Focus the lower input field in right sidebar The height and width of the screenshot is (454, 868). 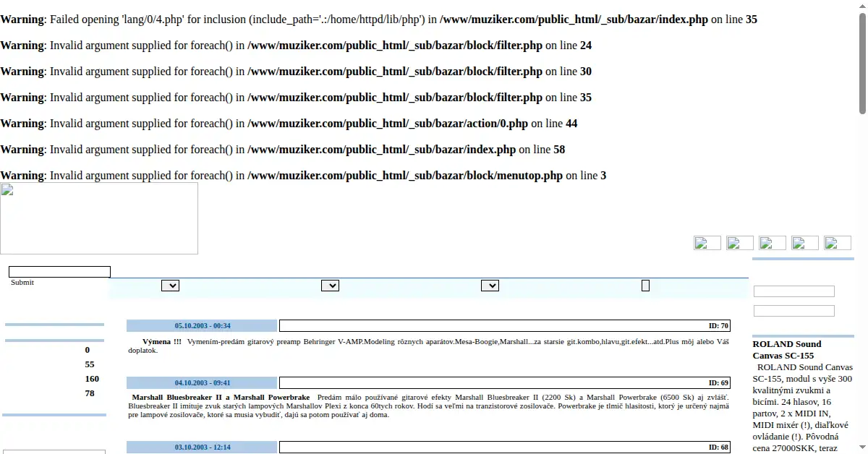794,311
